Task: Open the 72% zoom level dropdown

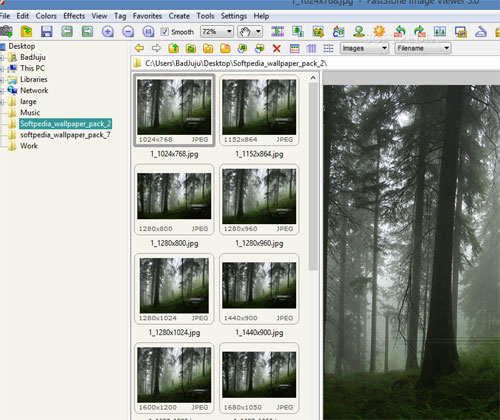Action: coord(217,32)
